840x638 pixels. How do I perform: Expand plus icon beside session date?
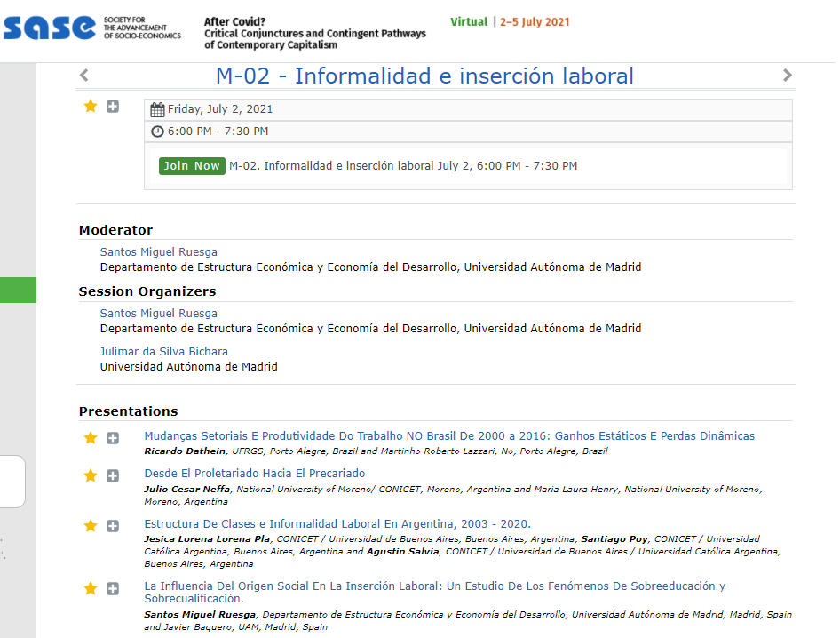(113, 106)
